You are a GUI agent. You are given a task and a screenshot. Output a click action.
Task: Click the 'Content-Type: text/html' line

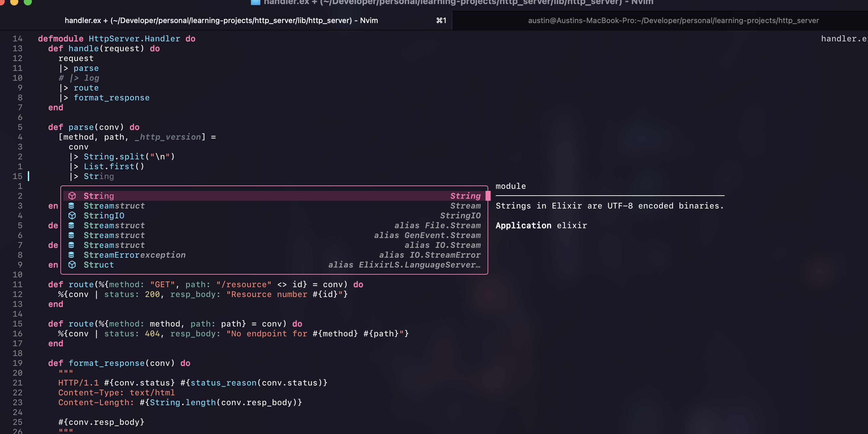117,393
